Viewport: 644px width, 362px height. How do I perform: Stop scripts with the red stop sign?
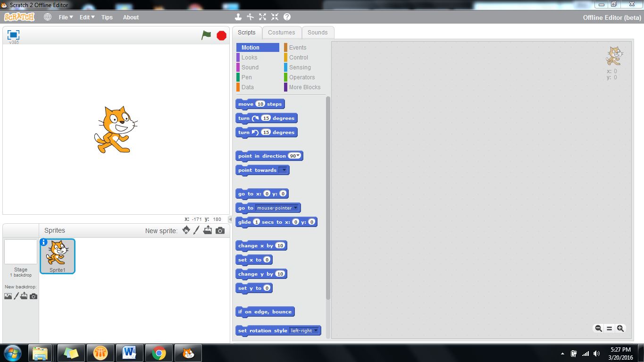pyautogui.click(x=221, y=35)
